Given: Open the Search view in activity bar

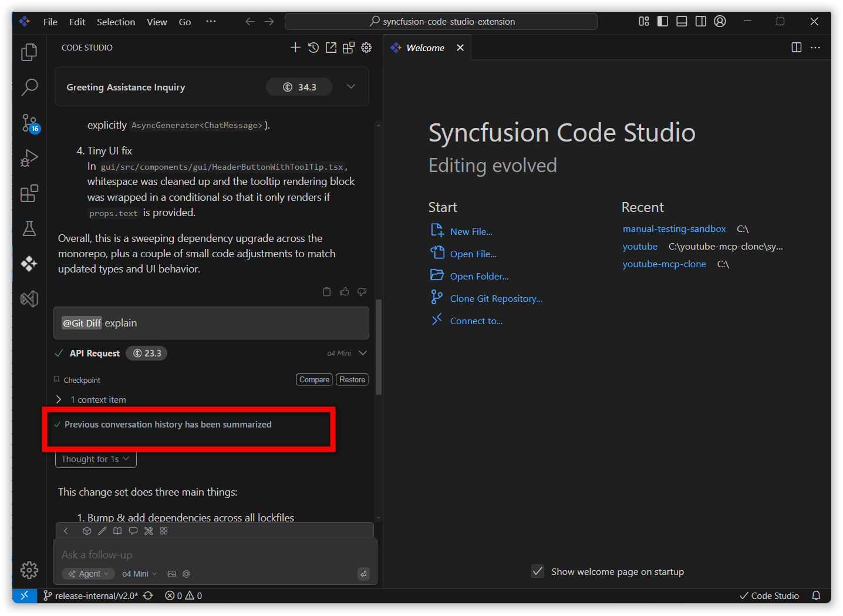Looking at the screenshot, I should [29, 87].
